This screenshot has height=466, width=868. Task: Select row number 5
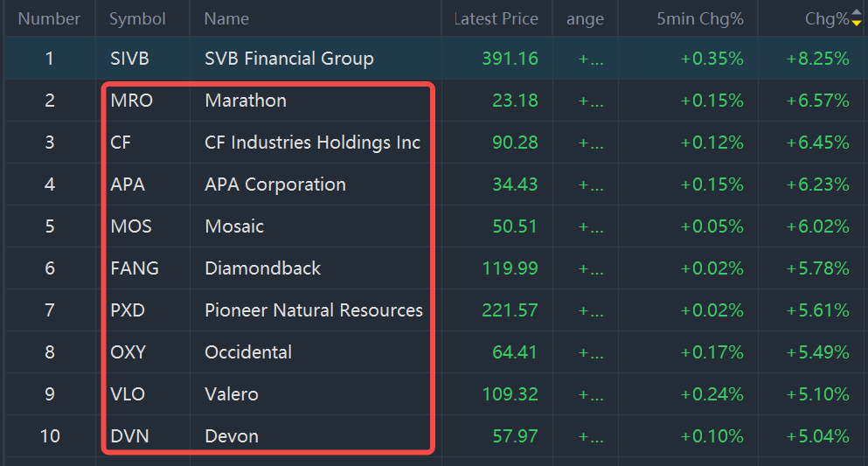[49, 226]
